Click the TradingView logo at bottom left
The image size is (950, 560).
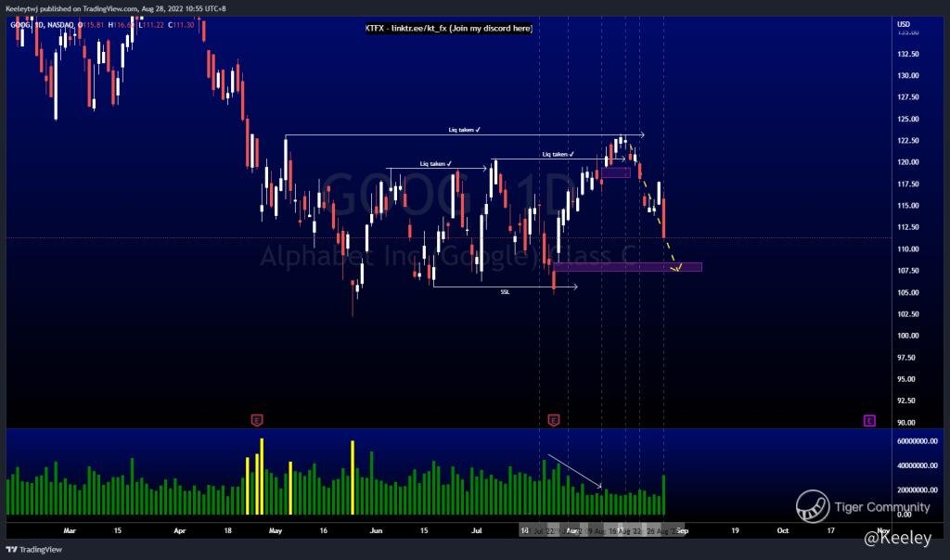[34, 550]
